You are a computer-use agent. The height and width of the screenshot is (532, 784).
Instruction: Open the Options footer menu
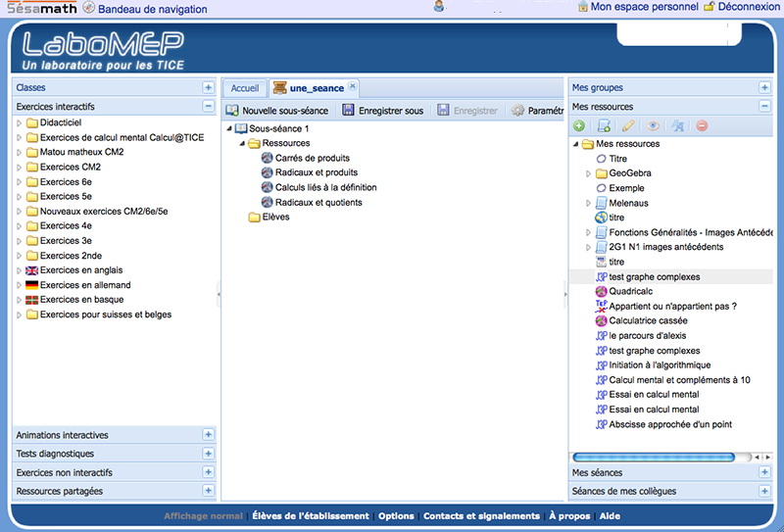coord(396,516)
